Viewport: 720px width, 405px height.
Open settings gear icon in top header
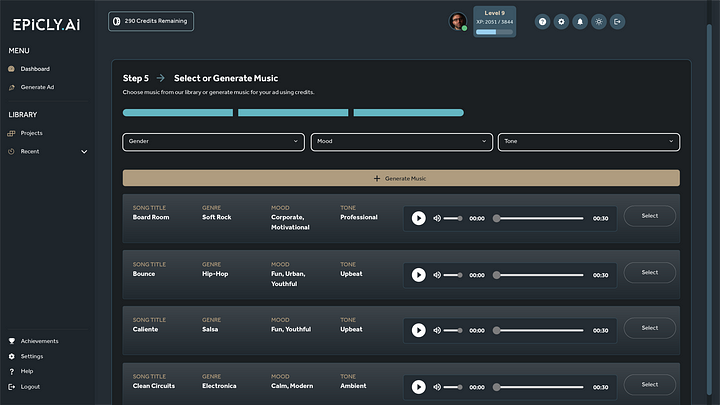point(561,22)
